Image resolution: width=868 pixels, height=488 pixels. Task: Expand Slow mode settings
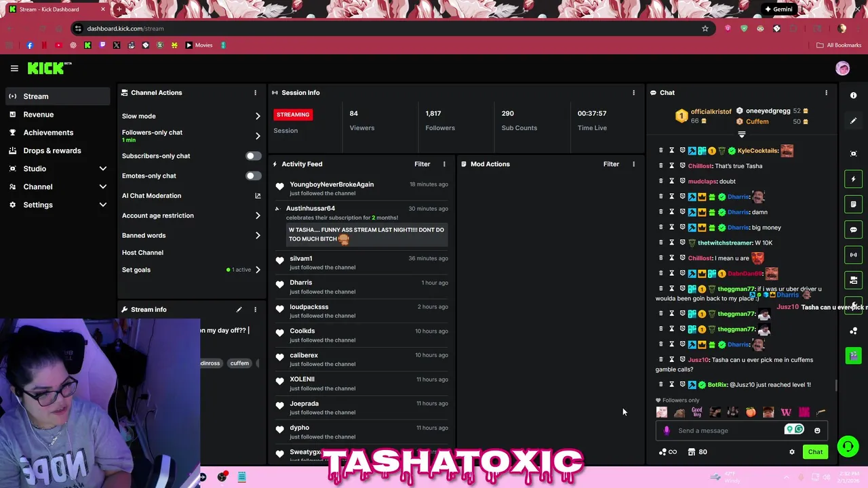pyautogui.click(x=258, y=117)
